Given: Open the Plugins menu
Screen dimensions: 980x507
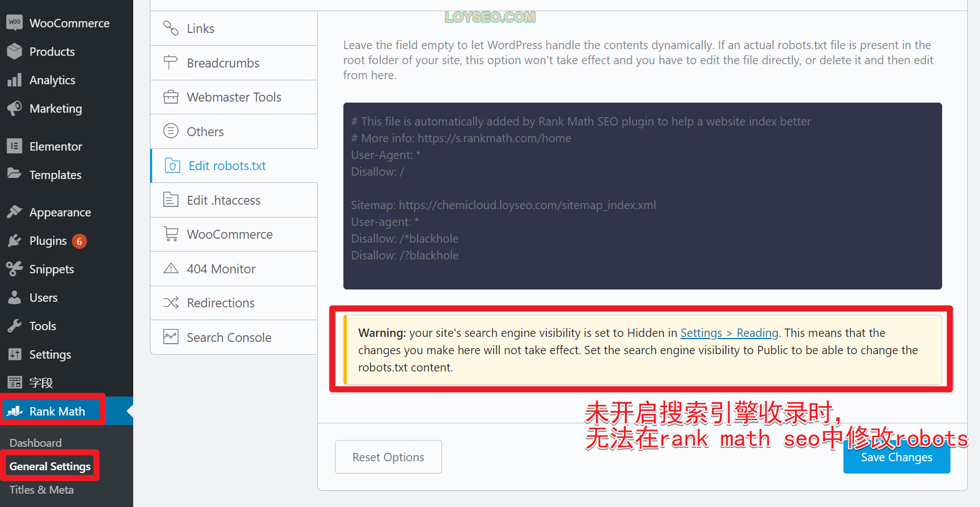Looking at the screenshot, I should pos(66,240).
